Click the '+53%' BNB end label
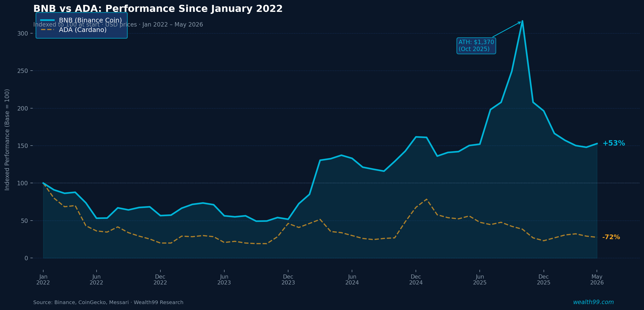Image resolution: width=644 pixels, height=310 pixels. pyautogui.click(x=614, y=143)
